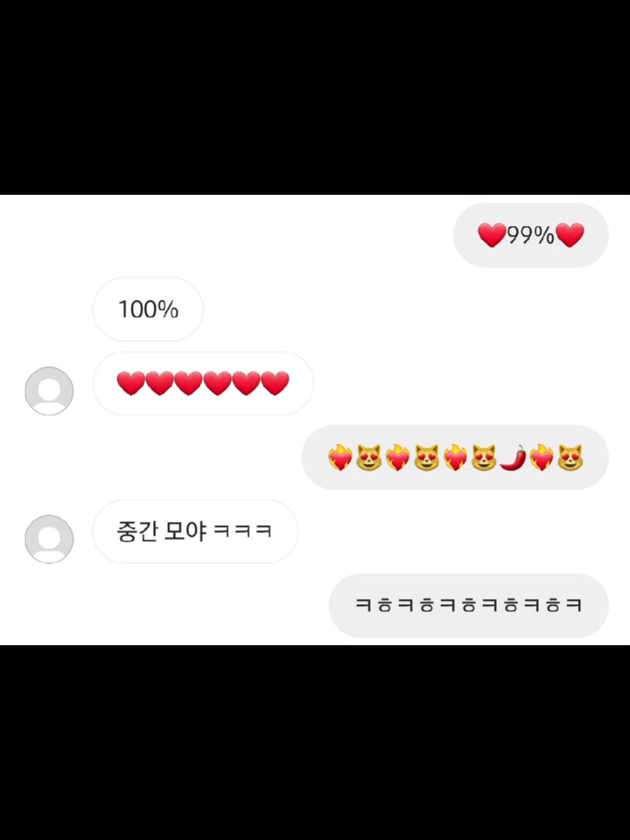Tap the last heart in hearts row
630x840 pixels.
(x=275, y=383)
